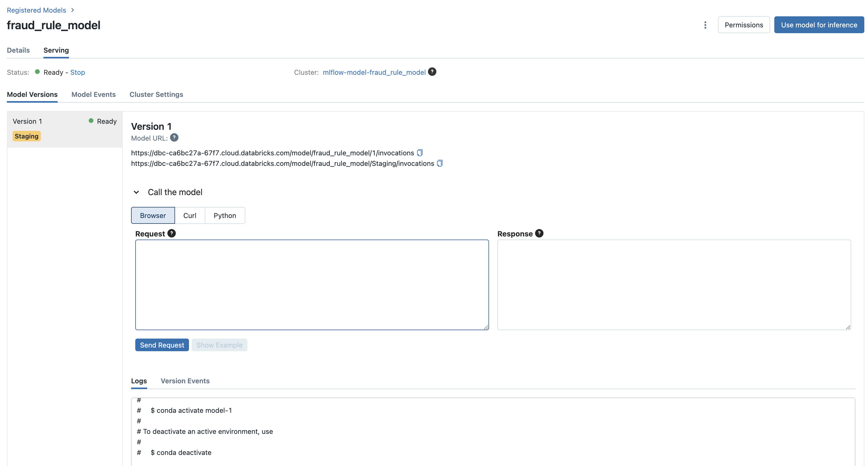Switch to the Curl call option
The height and width of the screenshot is (466, 868).
pos(190,215)
